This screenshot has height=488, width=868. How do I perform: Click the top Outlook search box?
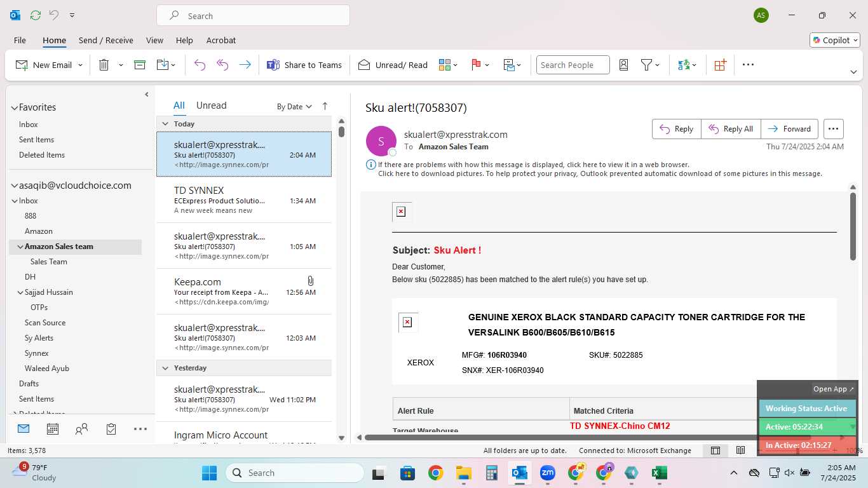pyautogui.click(x=253, y=16)
